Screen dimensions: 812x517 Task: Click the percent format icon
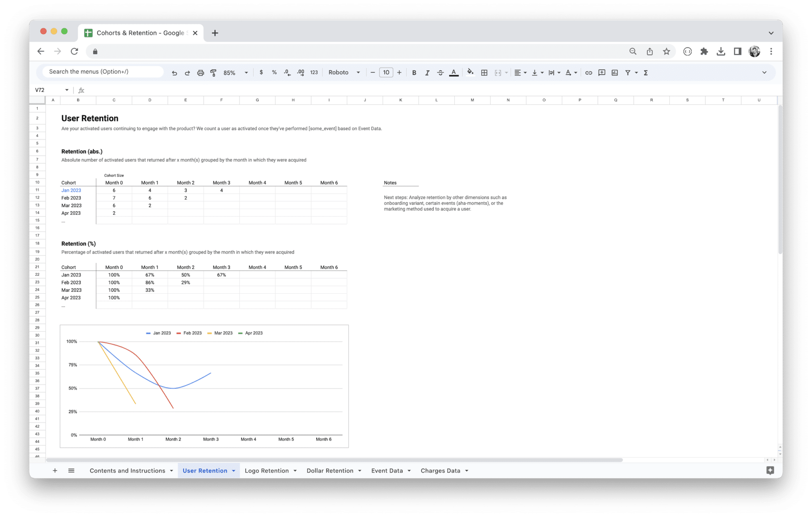274,73
